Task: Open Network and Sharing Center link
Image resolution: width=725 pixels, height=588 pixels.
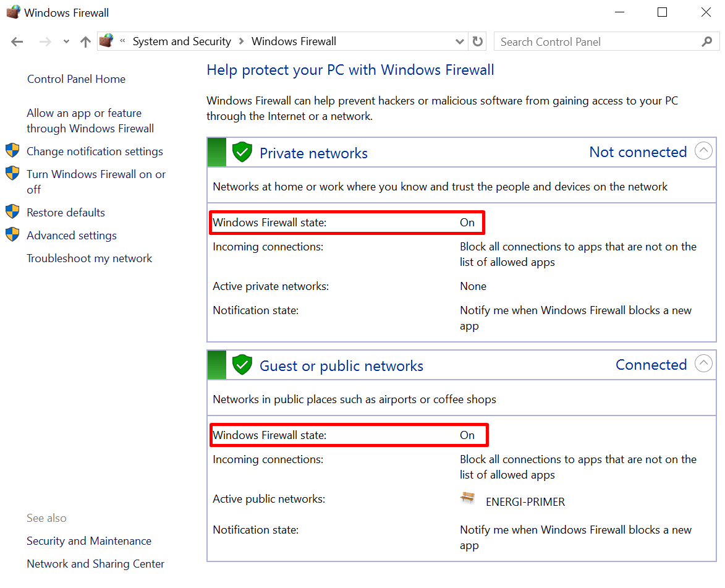Action: pos(95,563)
